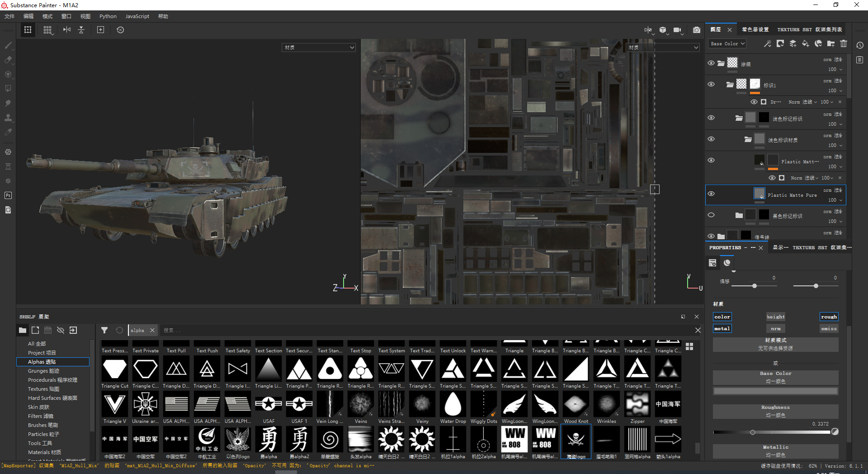The height and width of the screenshot is (474, 868).
Task: Hide the Plastic Matte Pure layer
Action: point(711,194)
